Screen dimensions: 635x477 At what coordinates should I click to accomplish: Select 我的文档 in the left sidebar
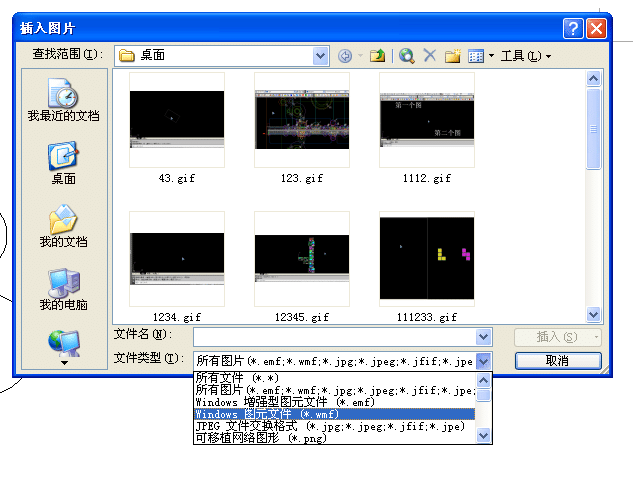63,226
